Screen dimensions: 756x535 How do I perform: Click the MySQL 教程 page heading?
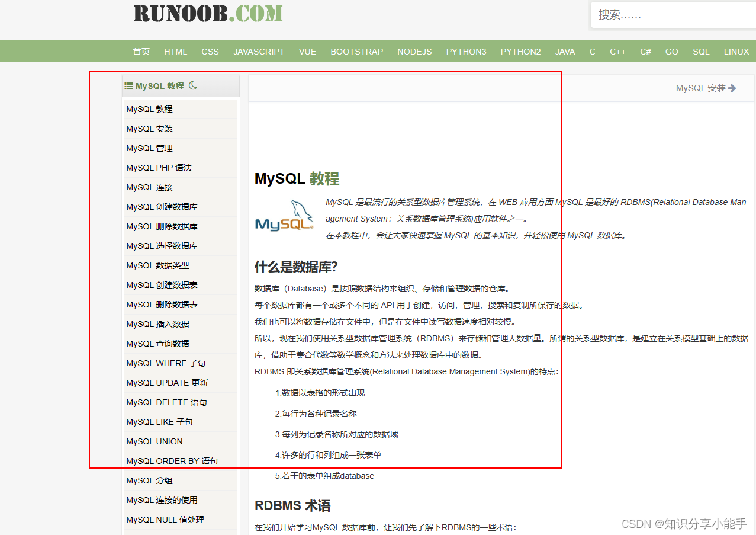click(297, 179)
